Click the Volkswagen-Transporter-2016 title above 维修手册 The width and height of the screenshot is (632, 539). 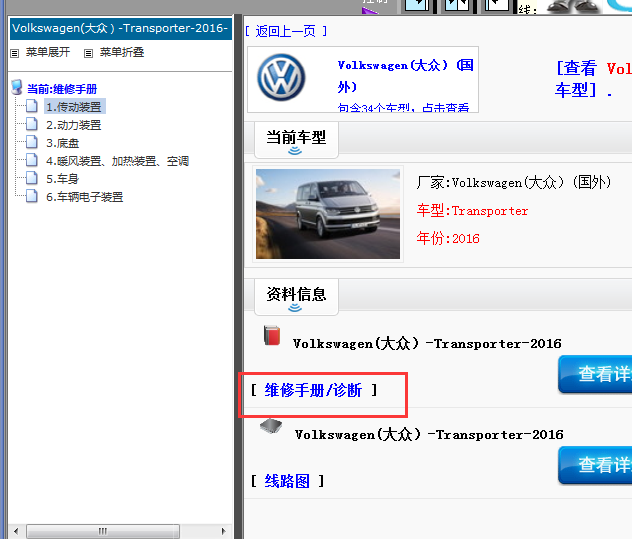(x=427, y=343)
